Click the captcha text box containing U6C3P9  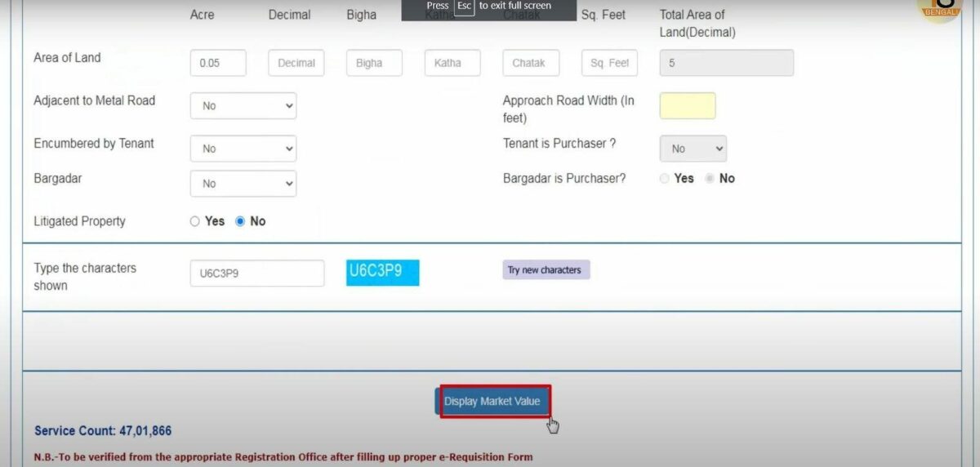pos(256,274)
